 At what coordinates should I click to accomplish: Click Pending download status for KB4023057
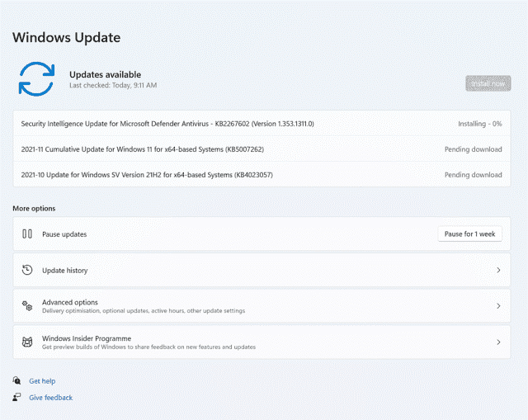point(473,175)
